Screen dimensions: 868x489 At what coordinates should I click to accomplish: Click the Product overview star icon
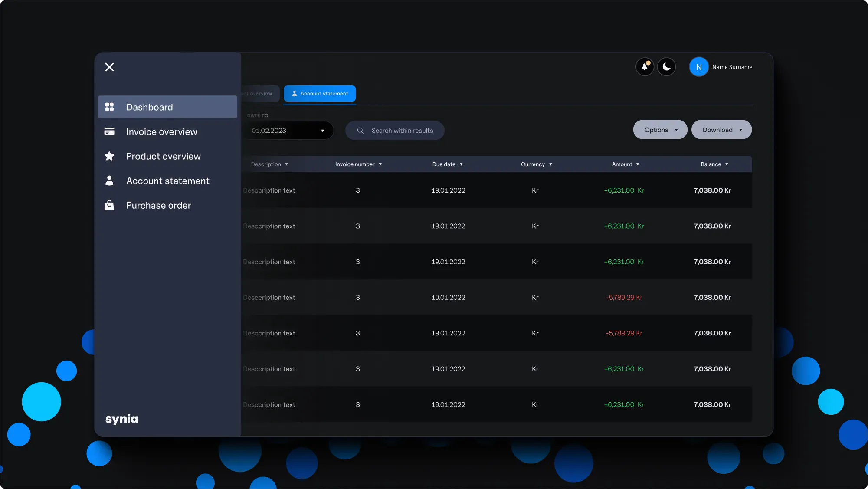coord(109,156)
